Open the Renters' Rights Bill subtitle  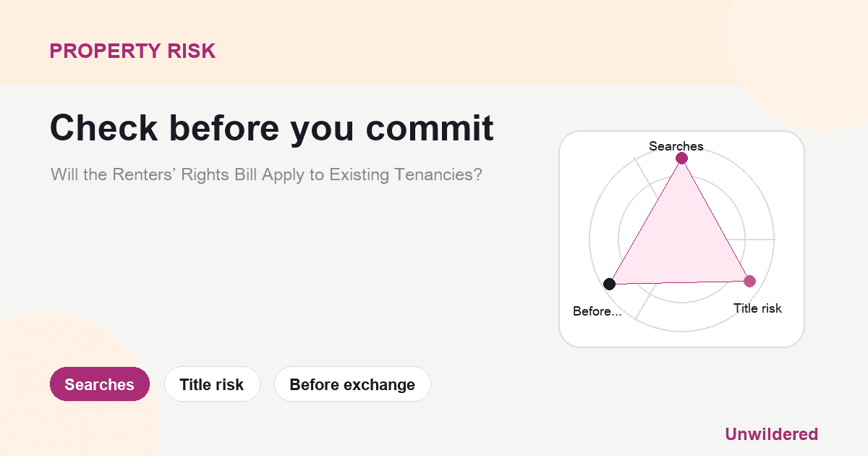point(266,175)
